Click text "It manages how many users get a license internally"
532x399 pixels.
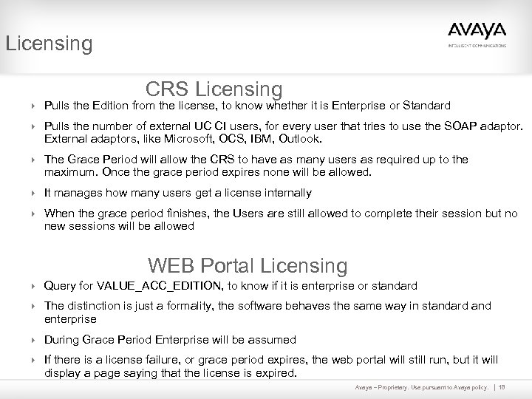point(178,193)
